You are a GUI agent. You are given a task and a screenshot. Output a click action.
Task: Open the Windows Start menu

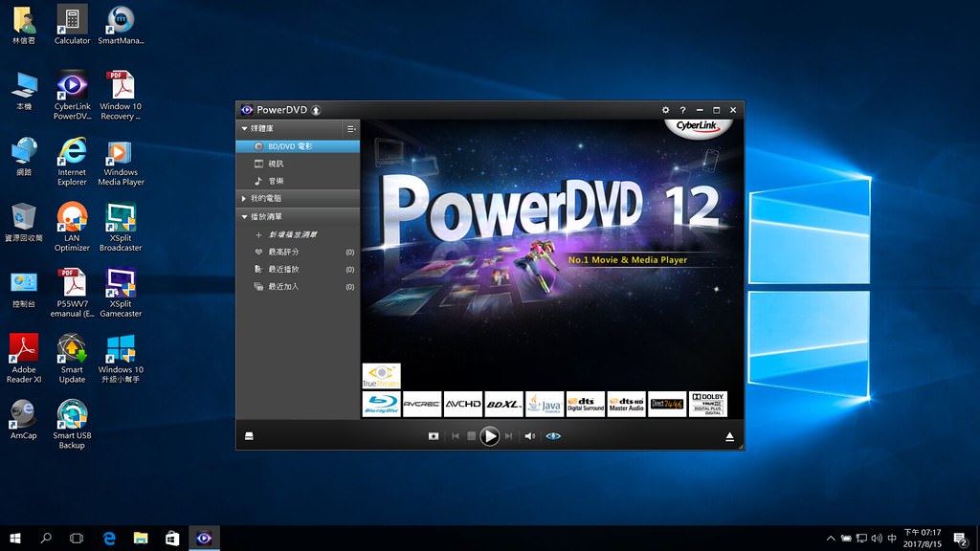pyautogui.click(x=15, y=539)
